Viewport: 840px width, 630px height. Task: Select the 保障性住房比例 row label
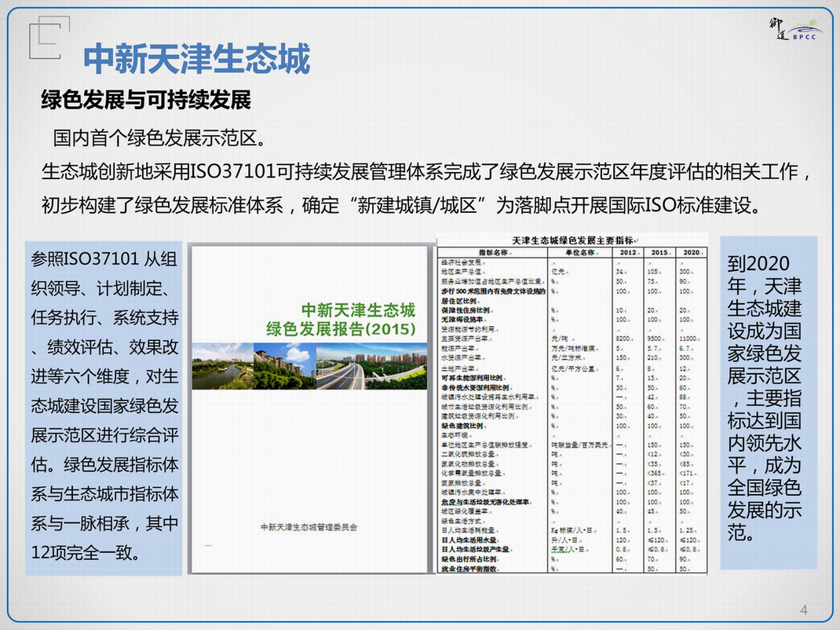[466, 310]
